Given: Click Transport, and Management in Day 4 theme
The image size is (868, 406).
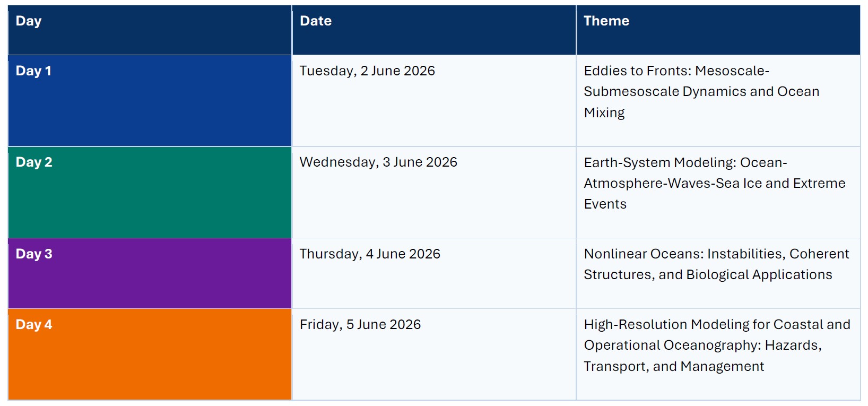Looking at the screenshot, I should [674, 367].
